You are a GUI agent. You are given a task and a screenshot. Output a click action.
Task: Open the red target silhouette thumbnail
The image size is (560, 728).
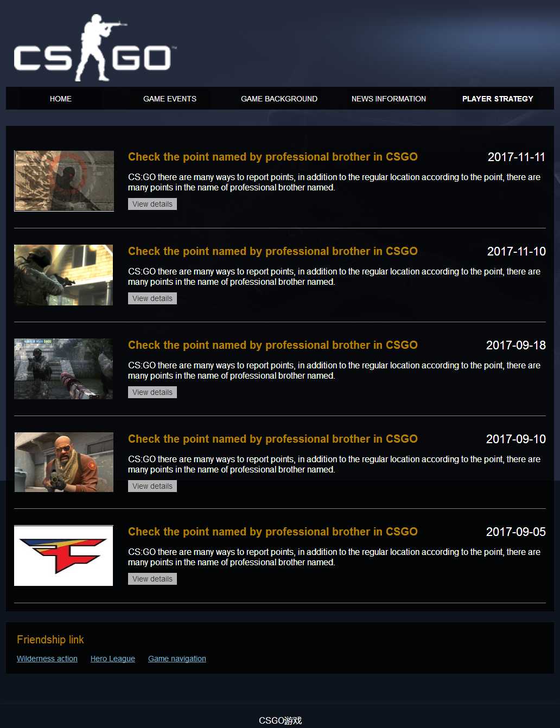click(64, 181)
